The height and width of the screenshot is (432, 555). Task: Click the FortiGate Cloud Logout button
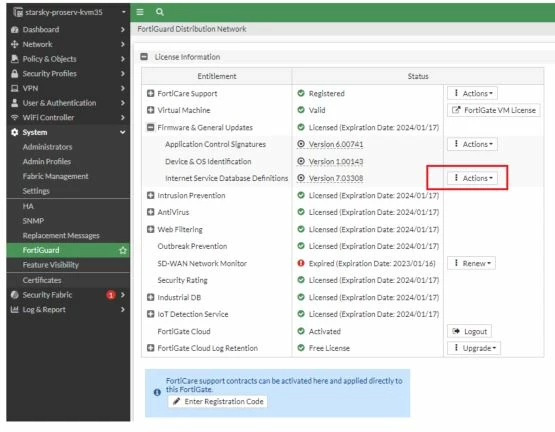[x=469, y=331]
